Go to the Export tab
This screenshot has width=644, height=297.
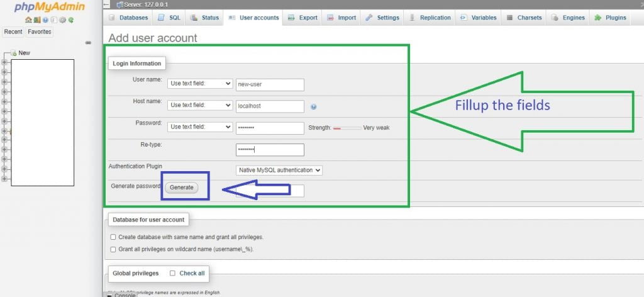pyautogui.click(x=303, y=18)
